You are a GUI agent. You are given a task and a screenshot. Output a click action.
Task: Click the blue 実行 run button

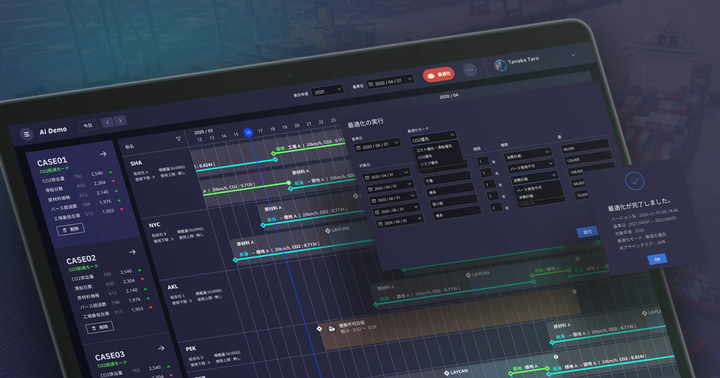587,232
